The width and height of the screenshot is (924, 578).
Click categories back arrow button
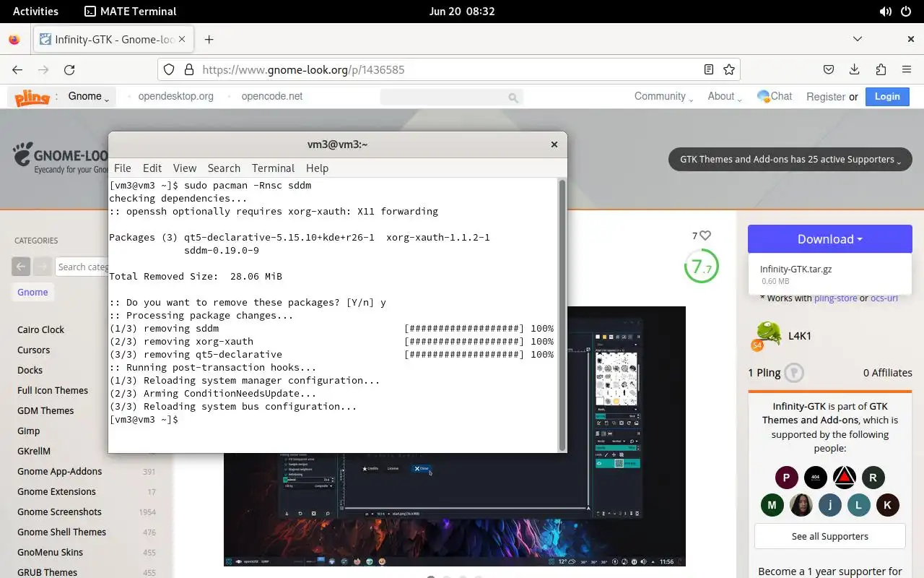pyautogui.click(x=21, y=267)
